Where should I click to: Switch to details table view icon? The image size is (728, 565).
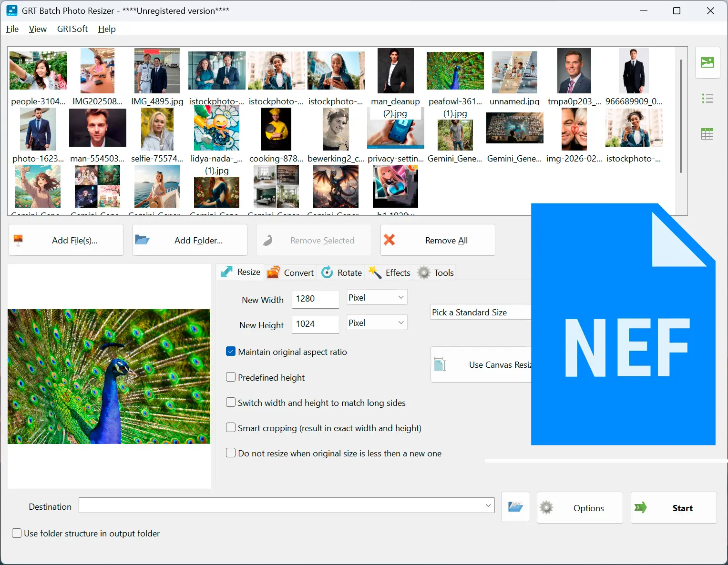(707, 134)
